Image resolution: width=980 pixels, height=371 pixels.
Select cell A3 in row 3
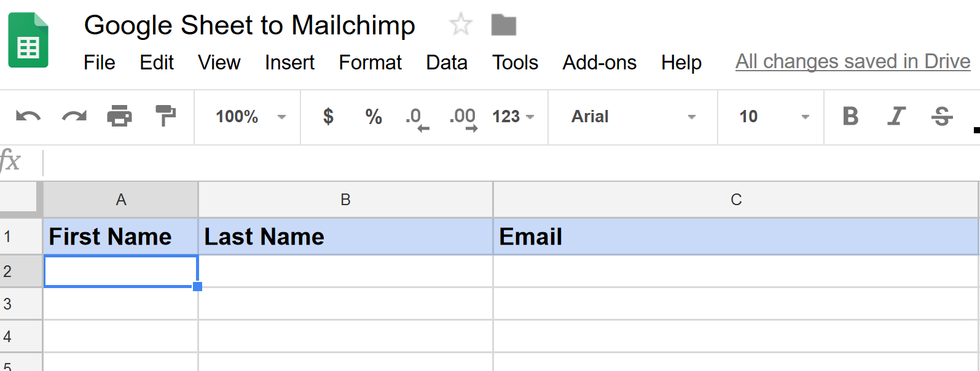[121, 303]
